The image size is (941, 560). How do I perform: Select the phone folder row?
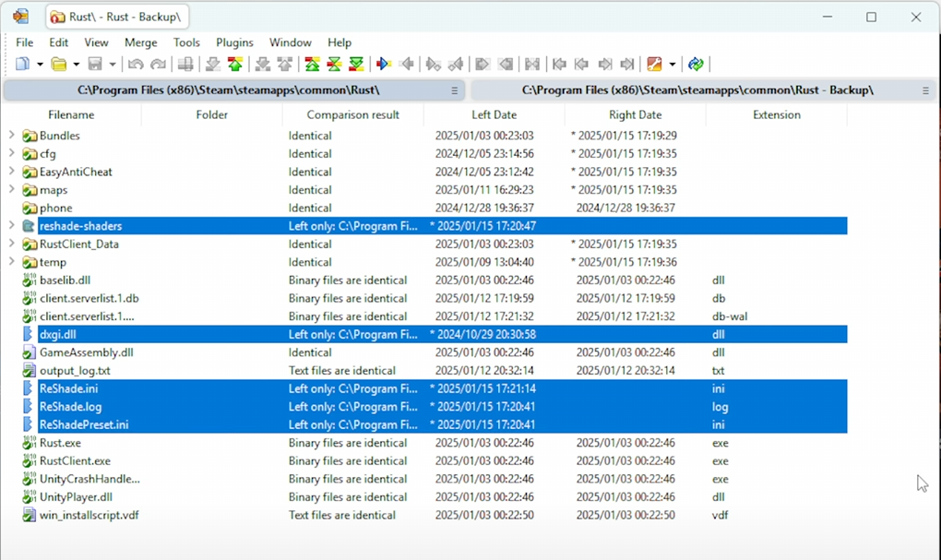coord(442,208)
